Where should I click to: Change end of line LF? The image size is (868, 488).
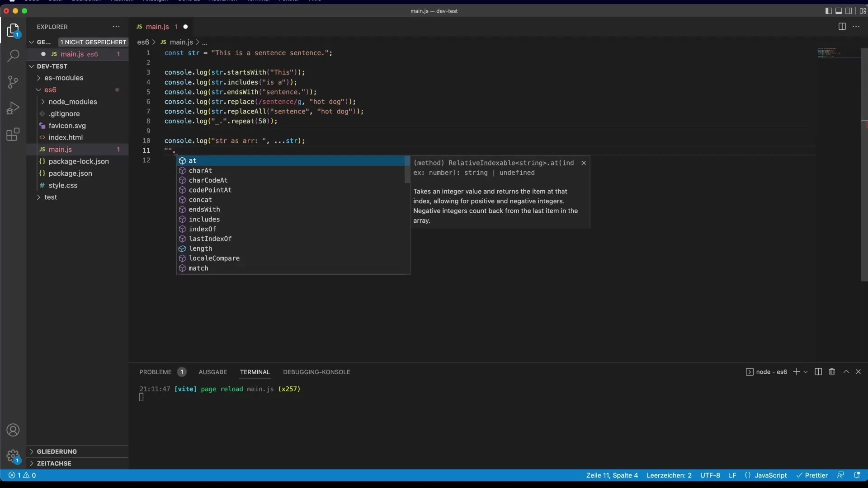732,475
